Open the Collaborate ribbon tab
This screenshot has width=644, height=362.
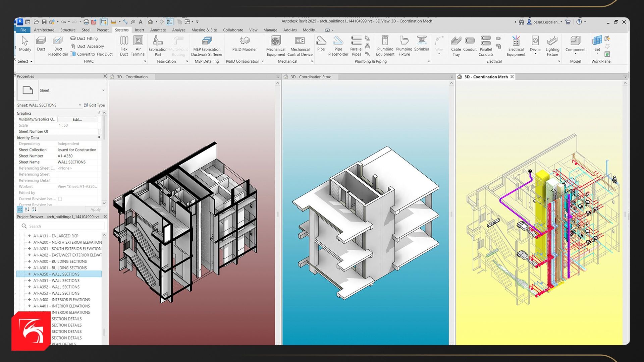coord(233,30)
